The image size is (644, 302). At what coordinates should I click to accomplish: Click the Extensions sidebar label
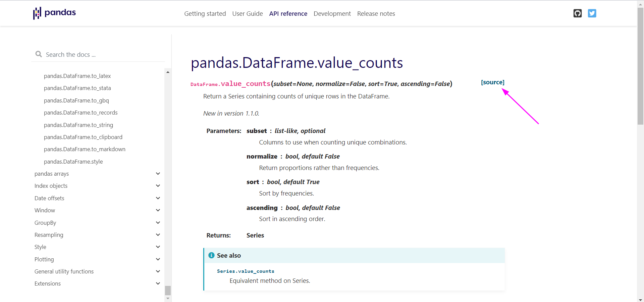(48, 284)
